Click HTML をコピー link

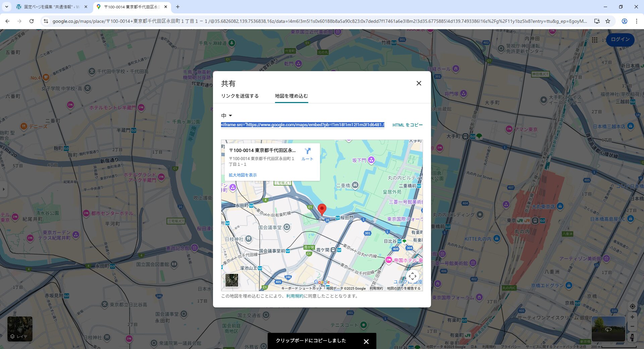pyautogui.click(x=407, y=125)
